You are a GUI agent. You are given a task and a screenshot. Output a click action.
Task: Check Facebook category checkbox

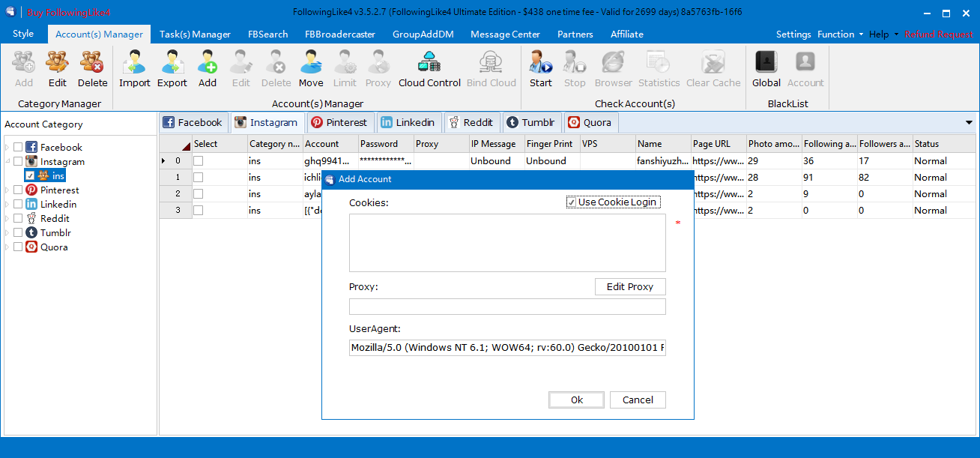(18, 148)
